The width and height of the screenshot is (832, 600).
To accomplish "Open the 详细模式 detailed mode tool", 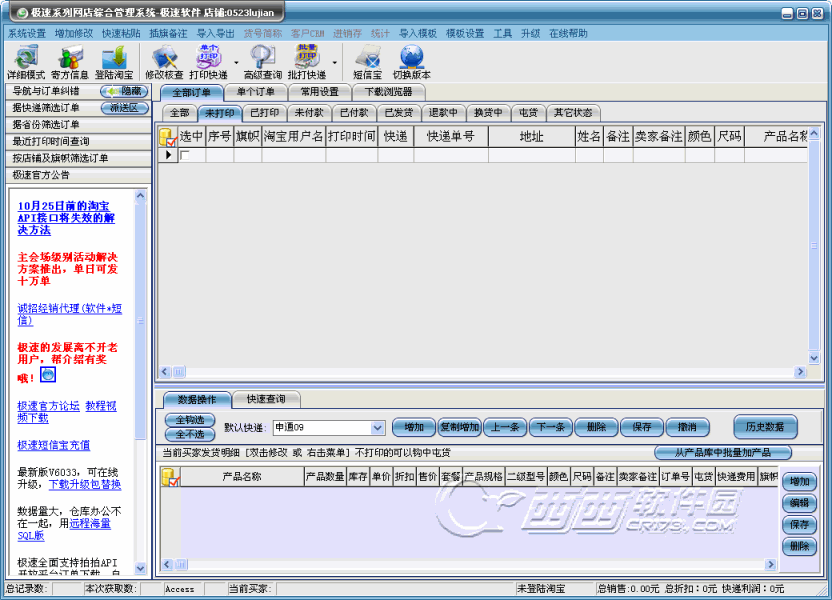I will (x=25, y=63).
